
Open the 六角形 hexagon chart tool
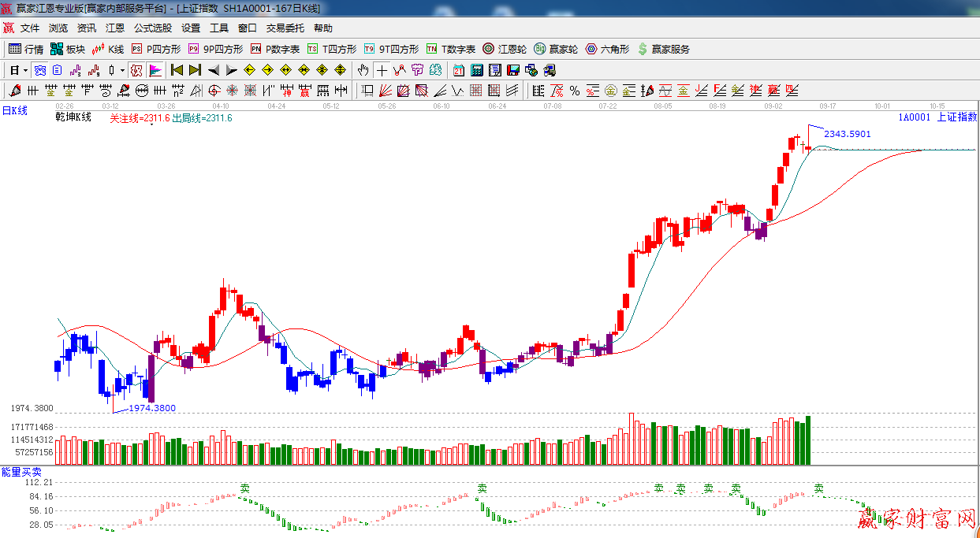point(607,49)
